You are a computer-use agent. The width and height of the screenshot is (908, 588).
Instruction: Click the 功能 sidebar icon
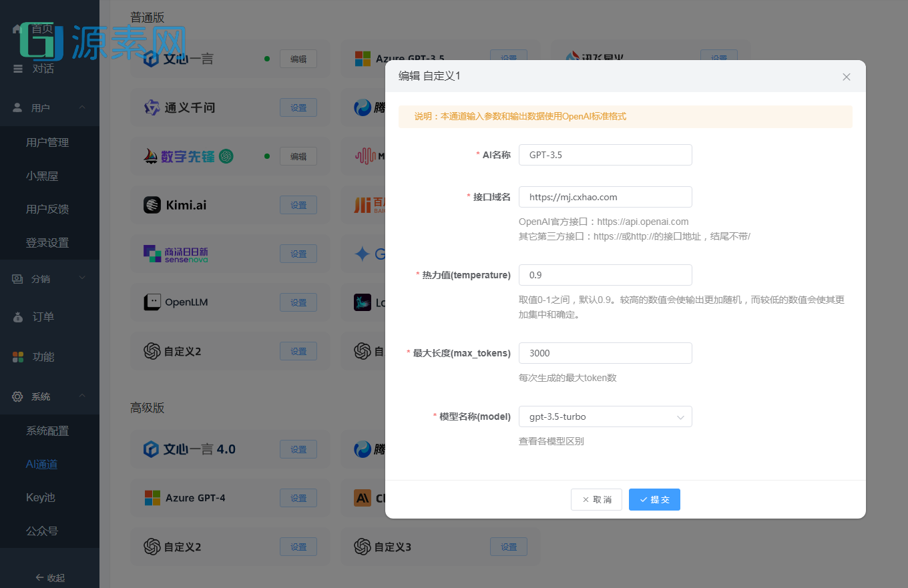(x=17, y=356)
